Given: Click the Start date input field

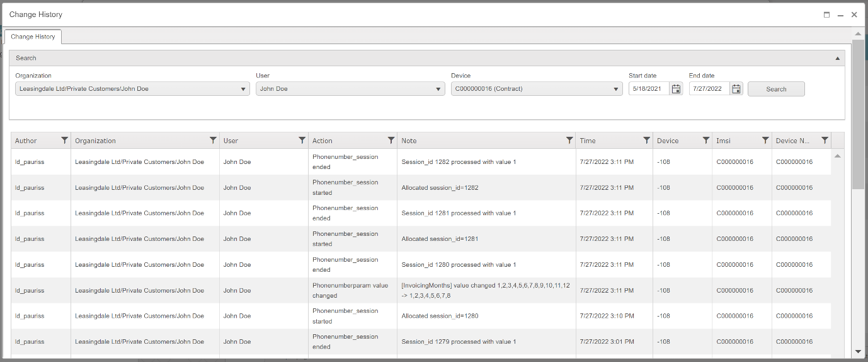Looking at the screenshot, I should (x=649, y=89).
